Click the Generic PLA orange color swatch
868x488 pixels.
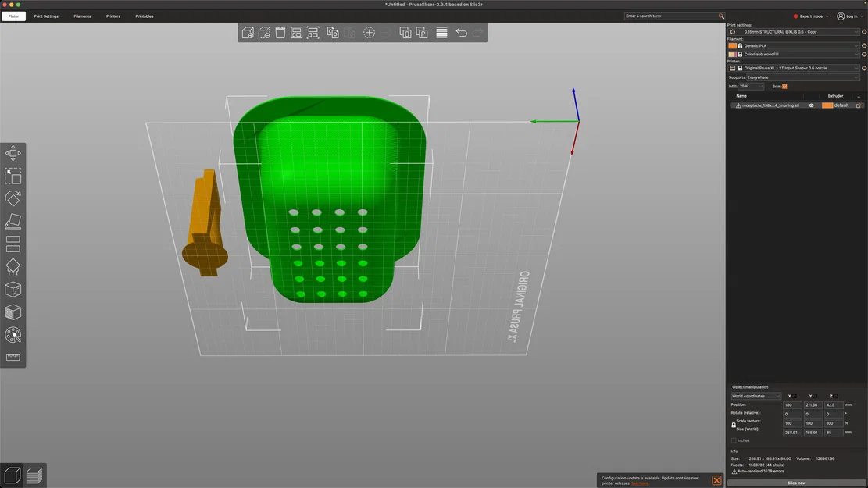click(x=732, y=46)
